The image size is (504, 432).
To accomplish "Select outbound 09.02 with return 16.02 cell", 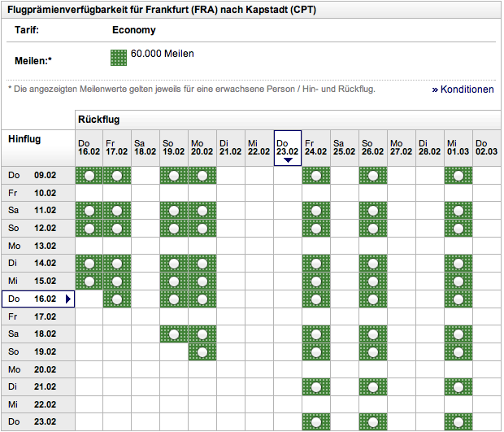I will (89, 176).
